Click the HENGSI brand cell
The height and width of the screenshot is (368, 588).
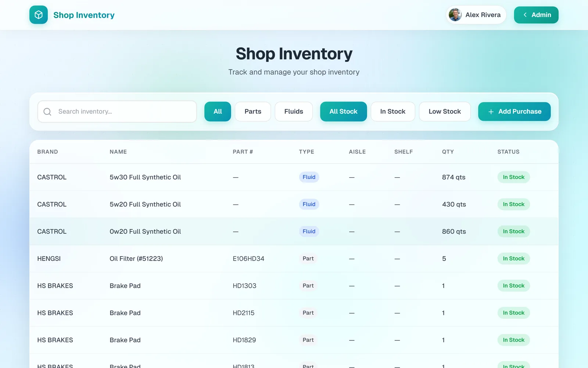(x=49, y=259)
